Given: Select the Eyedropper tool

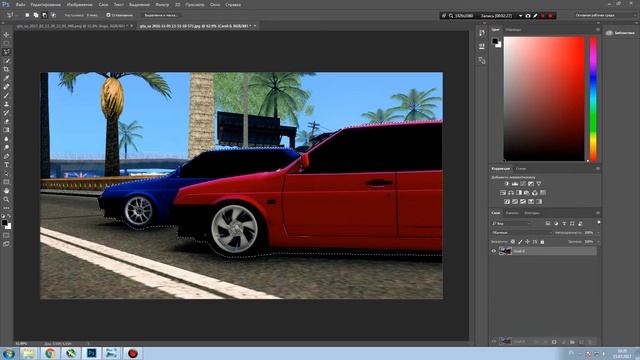Looking at the screenshot, I should (x=7, y=78).
